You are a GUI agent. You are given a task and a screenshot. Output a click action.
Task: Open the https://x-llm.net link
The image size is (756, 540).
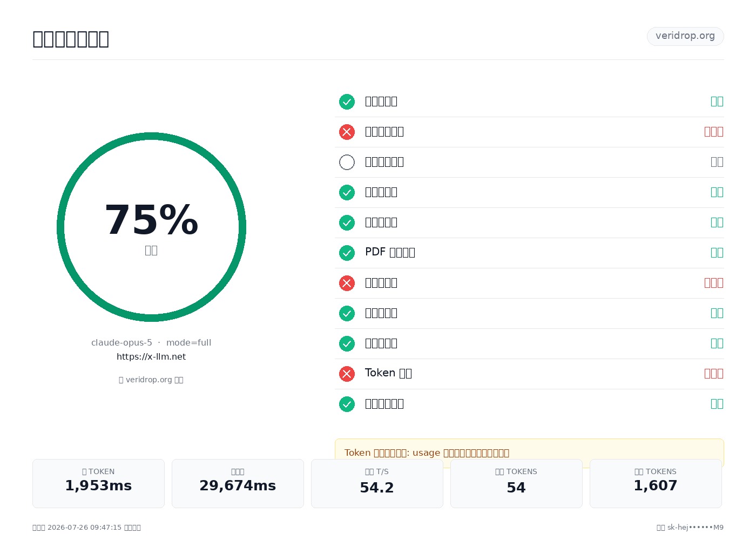[151, 356]
